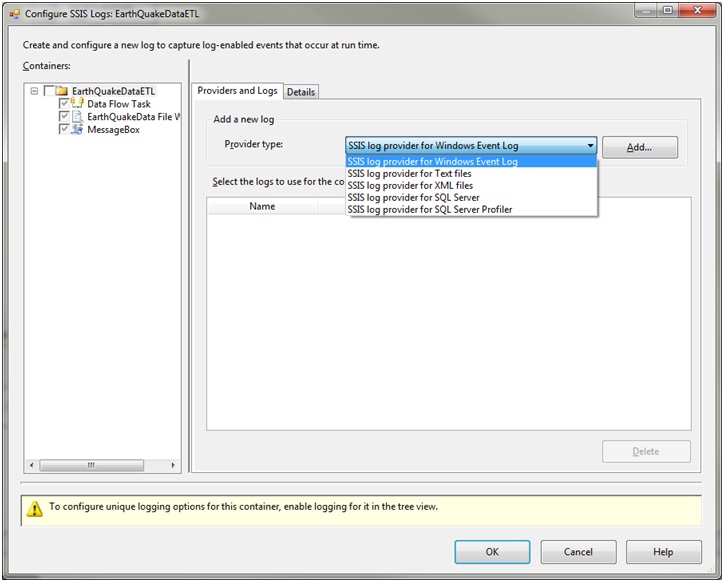Click the dialog title bar app icon
The image size is (724, 582).
14,14
